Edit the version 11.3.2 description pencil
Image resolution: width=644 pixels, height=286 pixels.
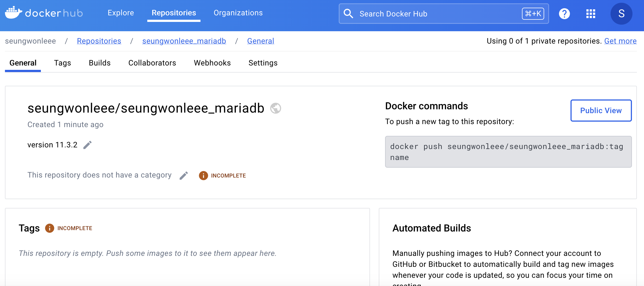coord(87,145)
